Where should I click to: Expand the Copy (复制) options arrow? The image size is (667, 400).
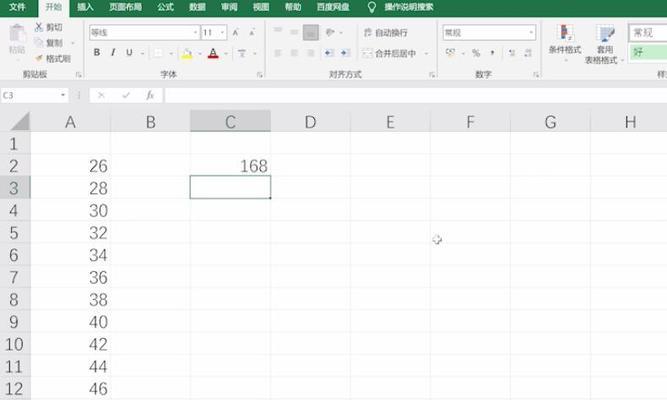[73, 43]
